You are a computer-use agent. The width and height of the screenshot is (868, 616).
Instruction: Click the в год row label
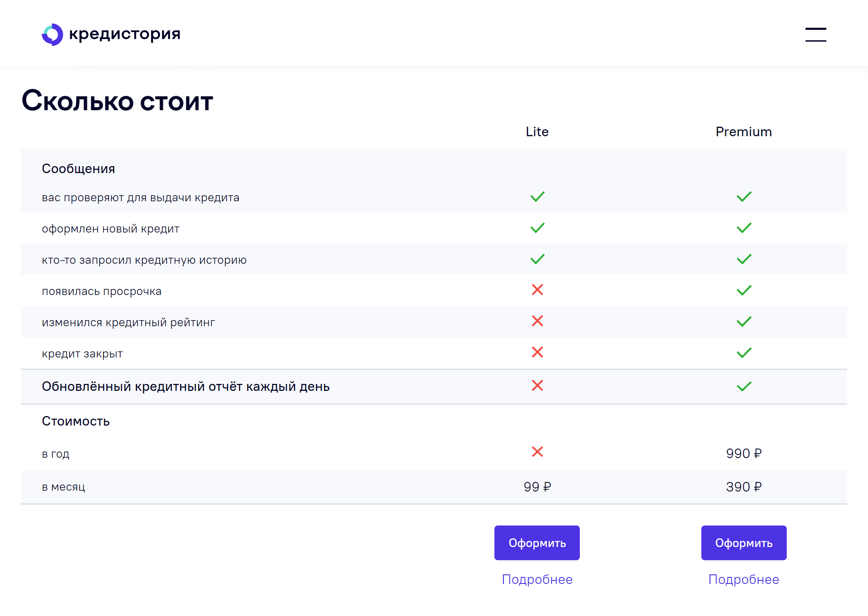coord(56,454)
